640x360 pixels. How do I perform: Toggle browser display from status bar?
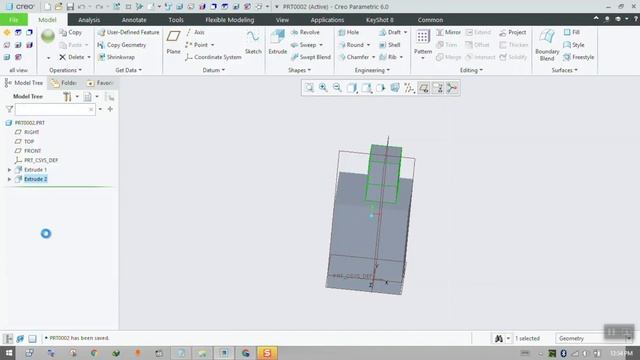pyautogui.click(x=20, y=338)
